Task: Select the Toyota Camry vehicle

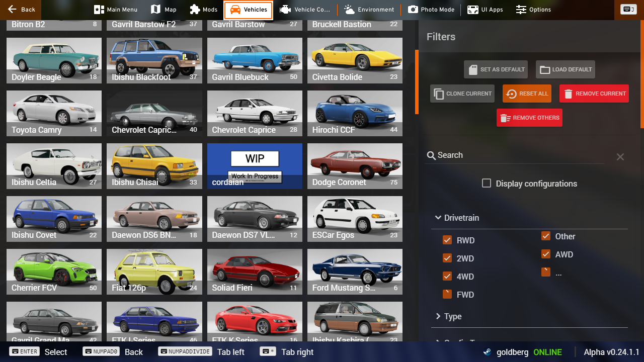Action: click(54, 113)
